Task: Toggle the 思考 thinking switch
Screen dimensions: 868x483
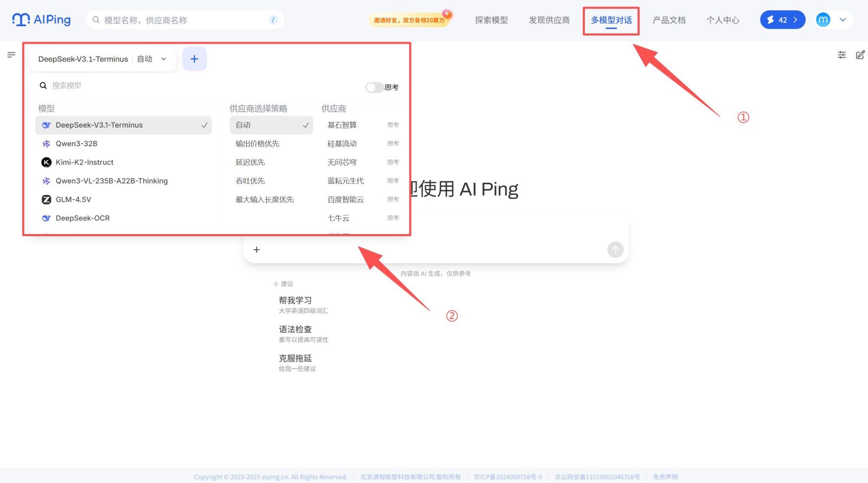Action: [x=374, y=87]
